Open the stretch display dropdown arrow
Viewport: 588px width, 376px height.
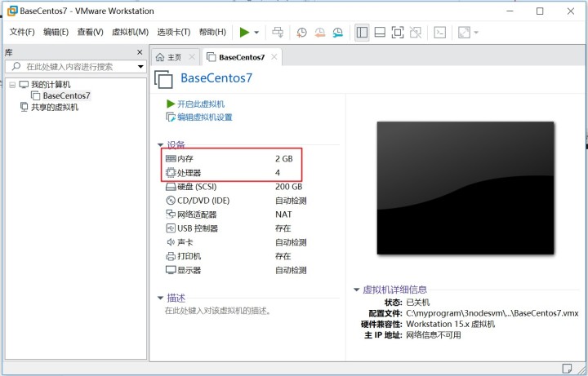[476, 33]
